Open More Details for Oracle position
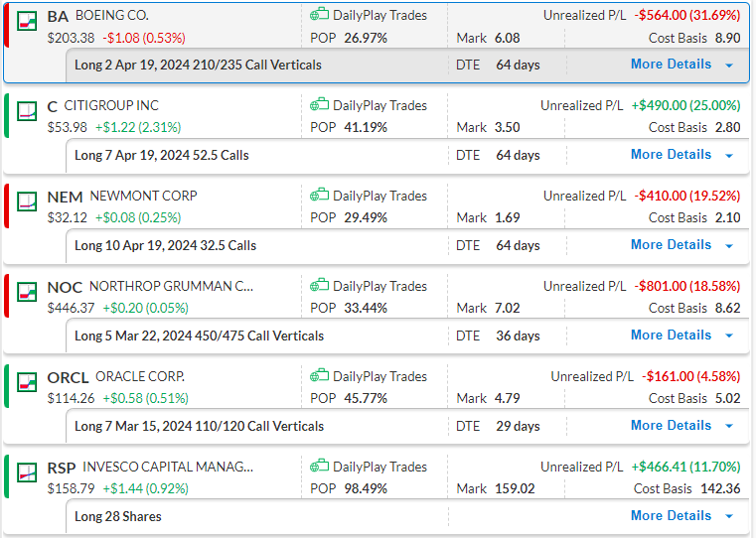The image size is (756, 538). tap(671, 425)
